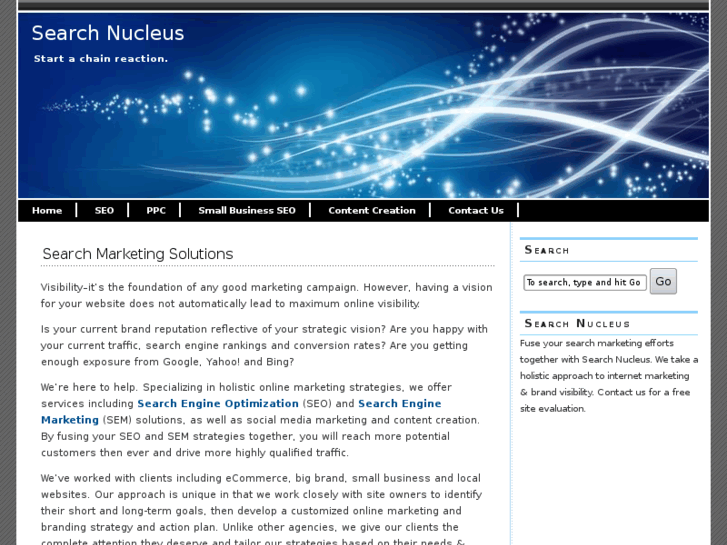Focus the sidebar search input field
This screenshot has height=545, width=727.
(585, 282)
